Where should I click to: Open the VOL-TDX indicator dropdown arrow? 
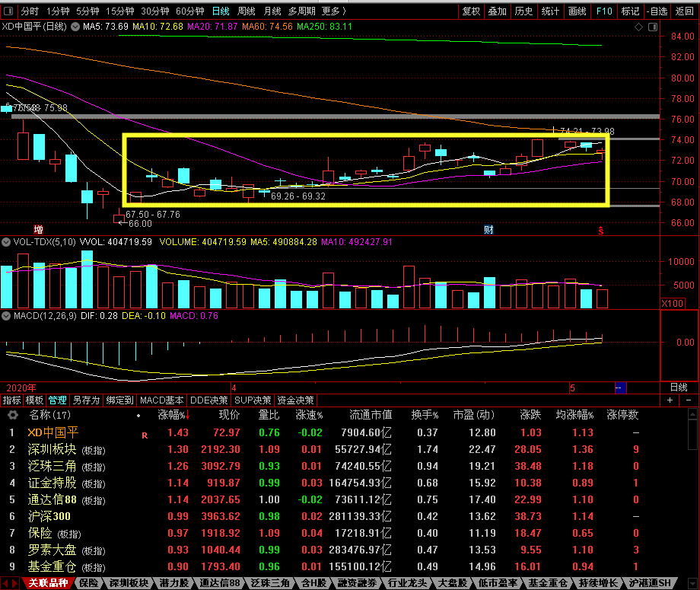[x=6, y=242]
